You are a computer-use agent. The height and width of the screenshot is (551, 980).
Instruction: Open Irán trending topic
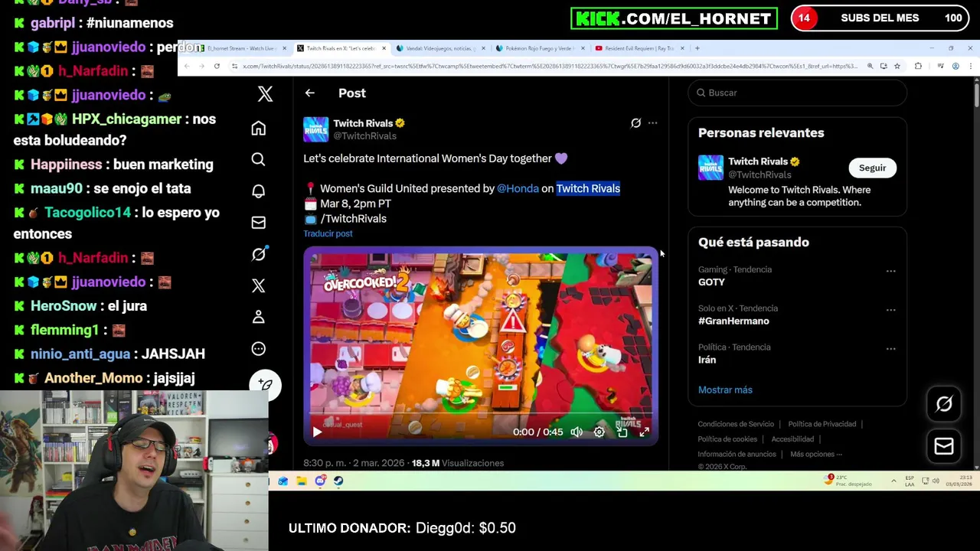(x=707, y=360)
